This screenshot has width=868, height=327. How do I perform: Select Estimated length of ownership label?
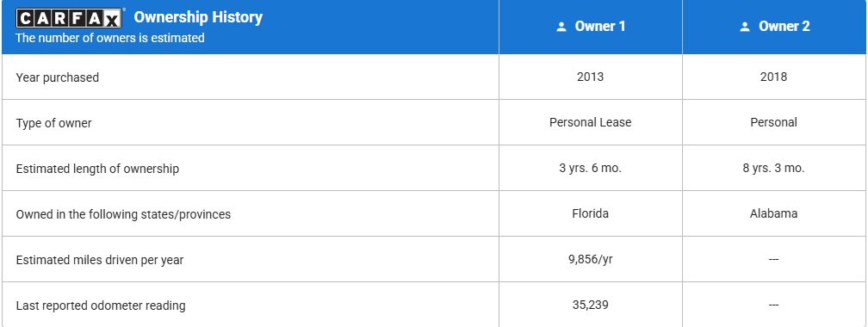(97, 169)
